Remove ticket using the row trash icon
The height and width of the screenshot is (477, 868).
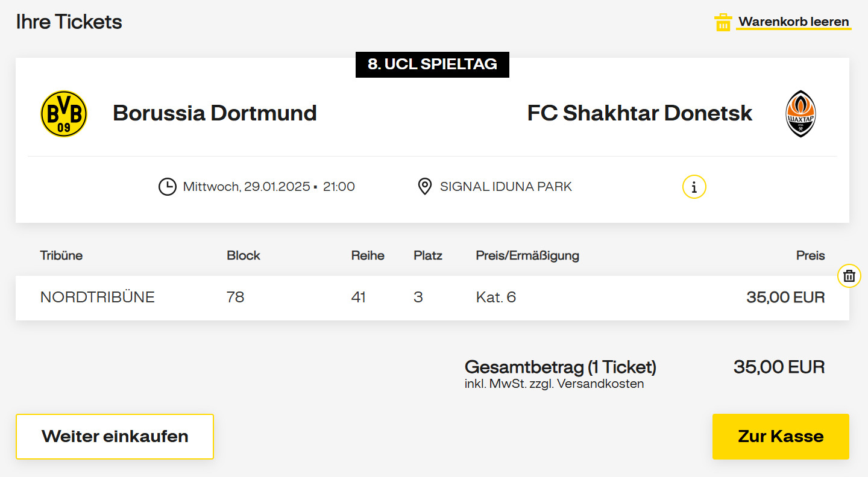coord(849,276)
